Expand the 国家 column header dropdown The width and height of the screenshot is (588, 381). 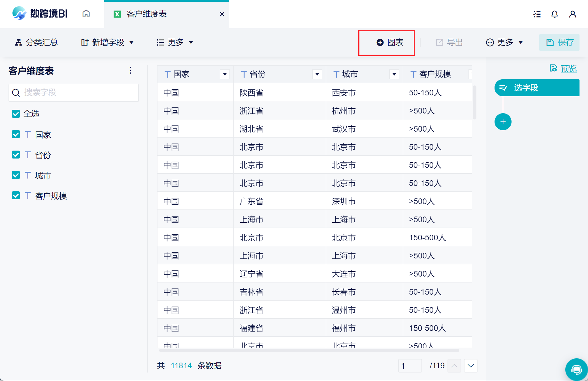pos(225,74)
